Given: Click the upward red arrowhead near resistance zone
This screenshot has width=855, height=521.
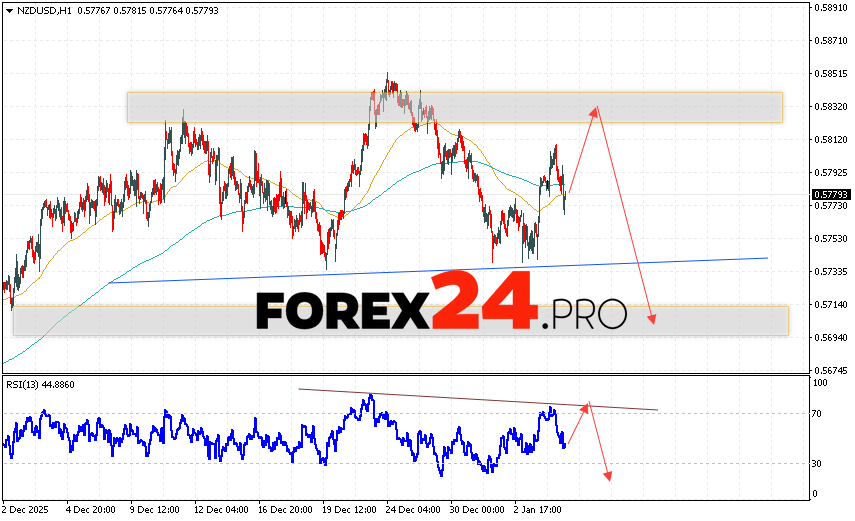Looking at the screenshot, I should pos(595,111).
